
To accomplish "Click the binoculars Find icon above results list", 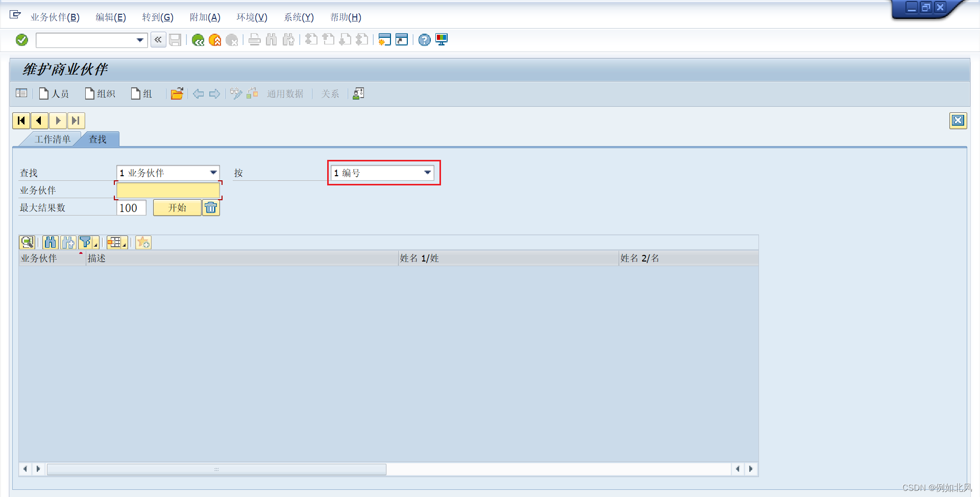I will pos(50,242).
